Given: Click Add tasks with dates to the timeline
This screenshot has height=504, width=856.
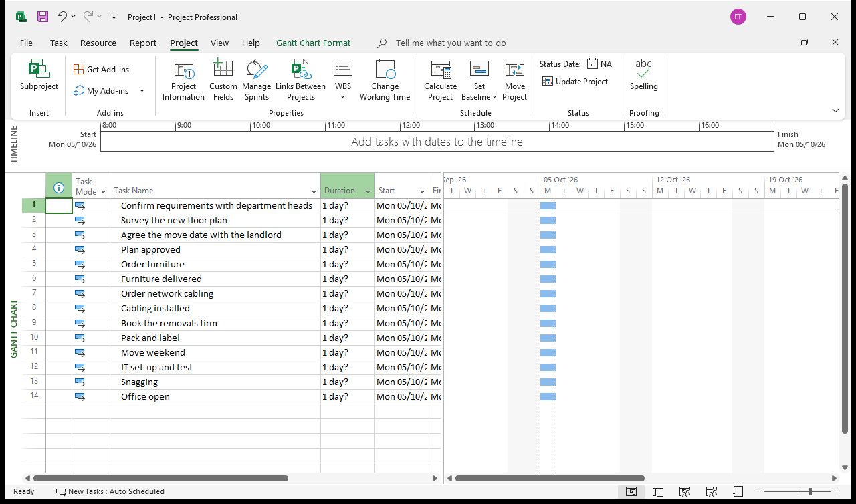Looking at the screenshot, I should tap(437, 142).
